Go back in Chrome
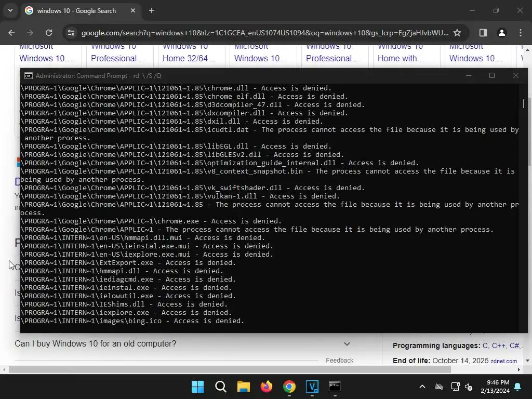 11,33
